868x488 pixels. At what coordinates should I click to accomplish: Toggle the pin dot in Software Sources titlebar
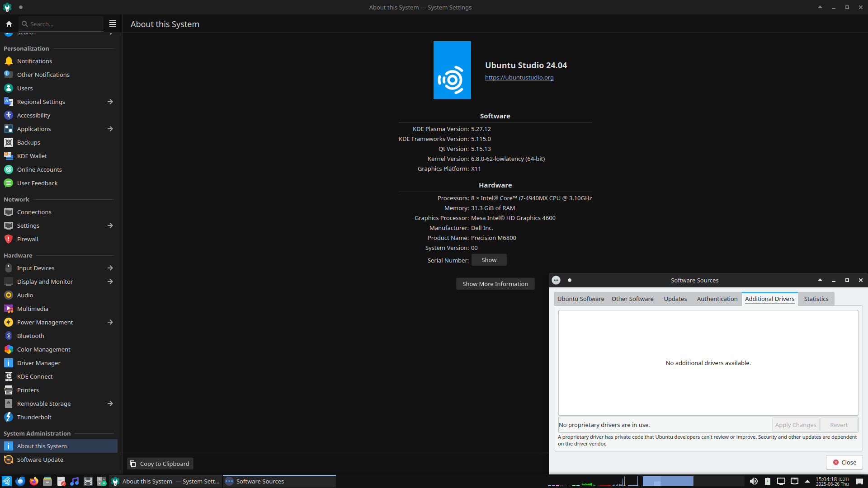(x=570, y=280)
